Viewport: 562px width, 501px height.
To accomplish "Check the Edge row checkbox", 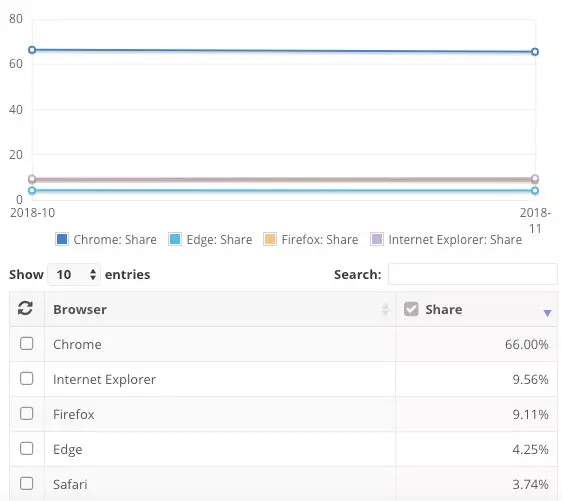I will 27,448.
